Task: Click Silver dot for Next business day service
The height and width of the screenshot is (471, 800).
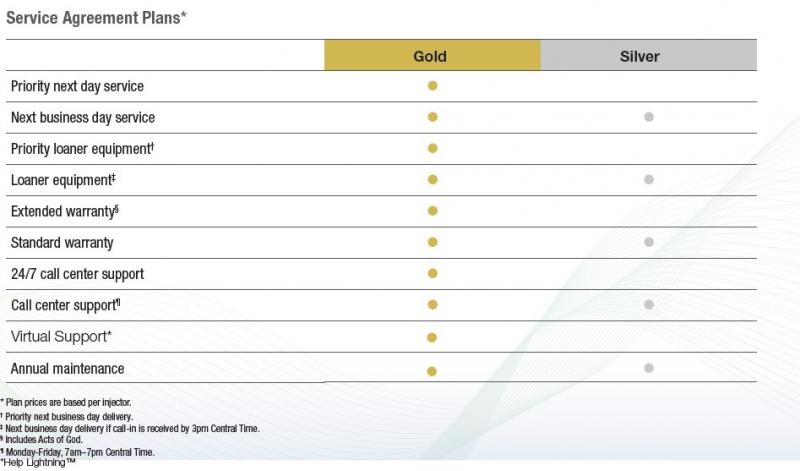Action: tap(648, 117)
